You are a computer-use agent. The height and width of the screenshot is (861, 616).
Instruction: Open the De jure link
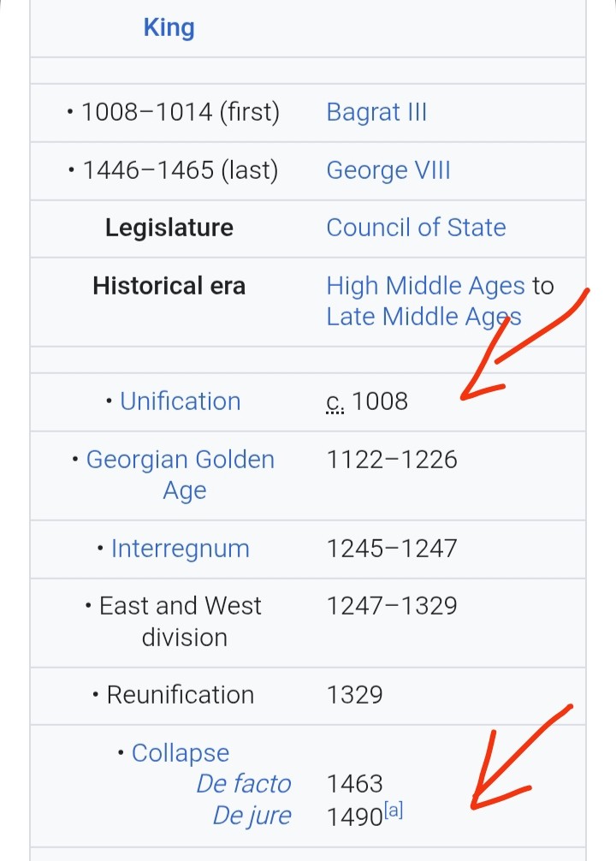252,815
